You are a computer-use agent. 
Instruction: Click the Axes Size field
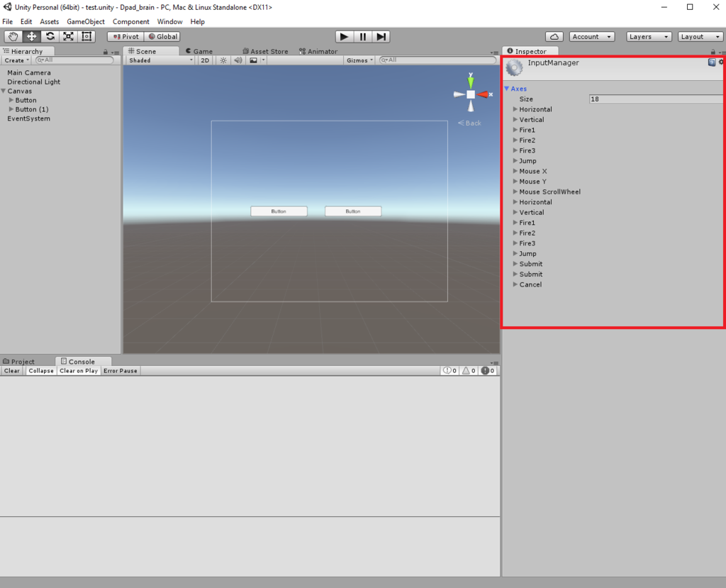click(656, 99)
